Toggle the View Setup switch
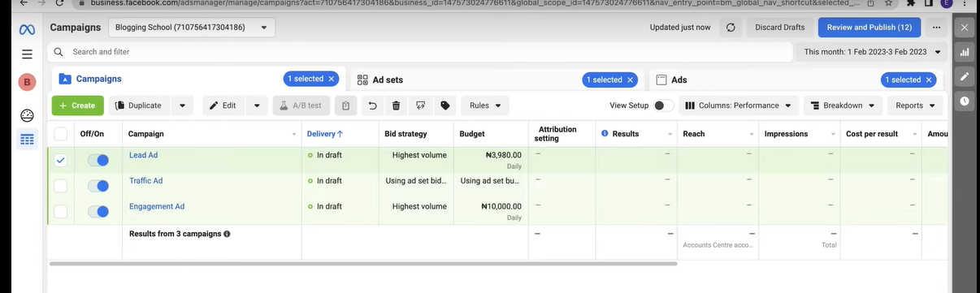 click(663, 106)
